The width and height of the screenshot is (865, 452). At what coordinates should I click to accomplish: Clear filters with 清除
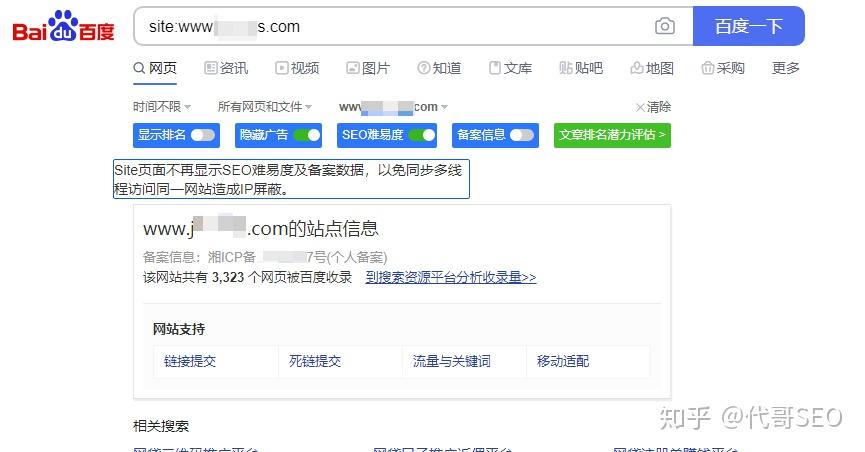654,107
